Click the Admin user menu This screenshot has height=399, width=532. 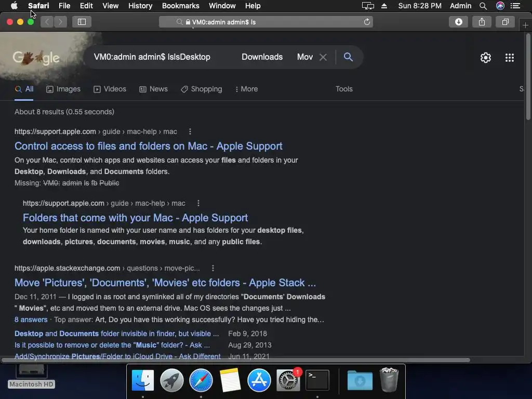[460, 6]
